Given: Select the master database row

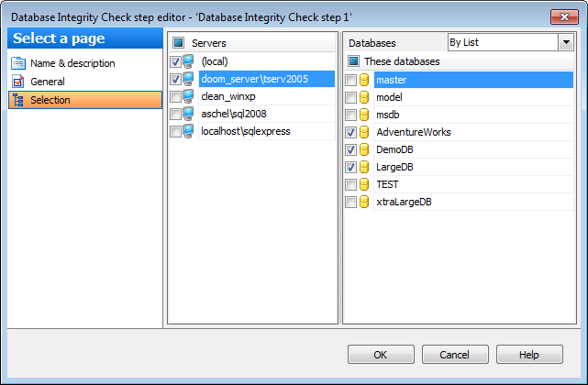Looking at the screenshot, I should coord(459,80).
